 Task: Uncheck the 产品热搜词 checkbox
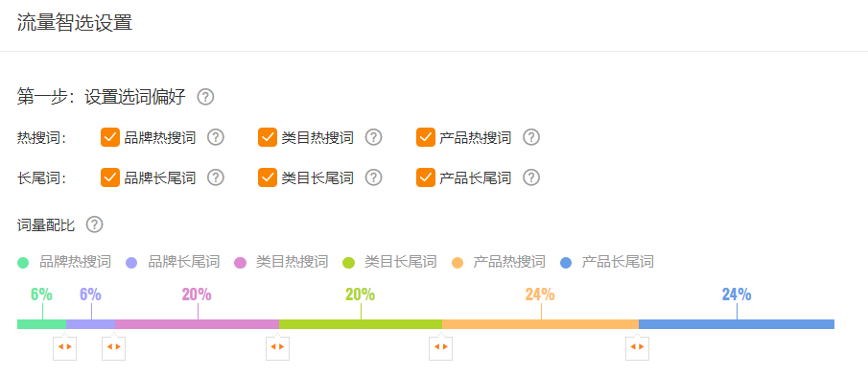coord(426,137)
